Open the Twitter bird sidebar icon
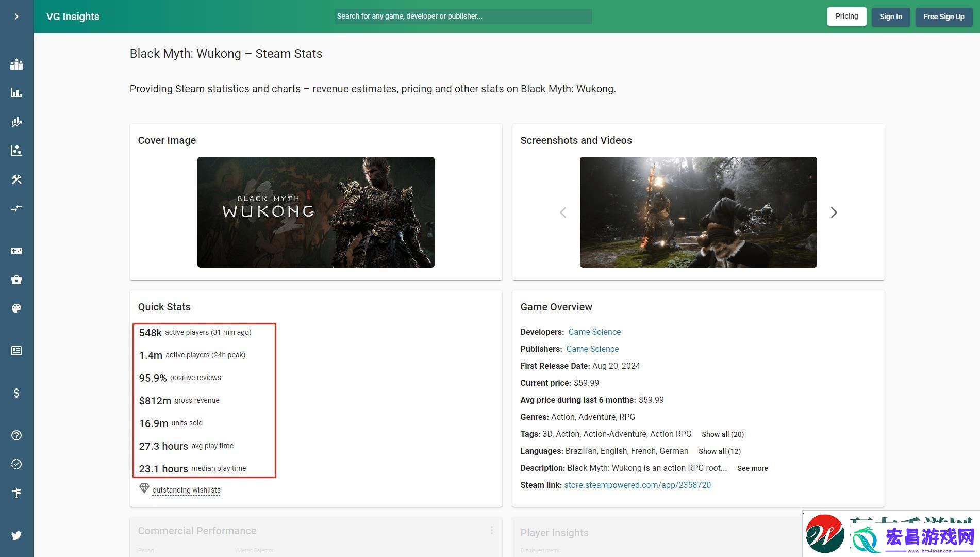980x557 pixels. [x=16, y=535]
